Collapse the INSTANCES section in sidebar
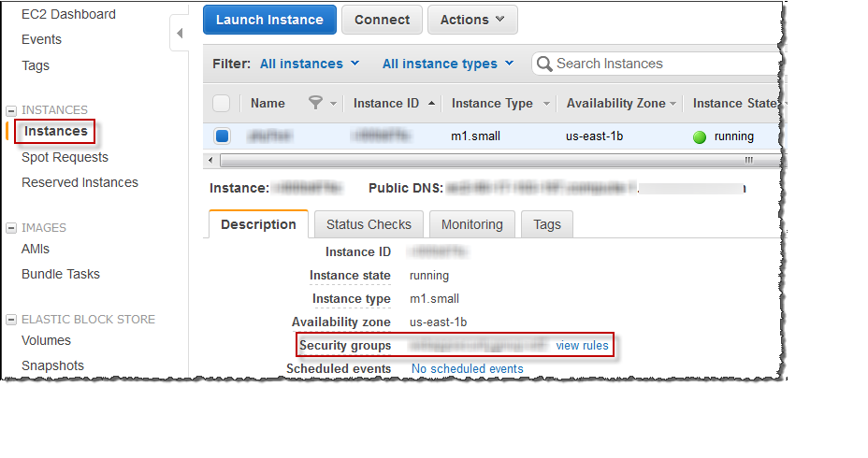 click(x=11, y=110)
